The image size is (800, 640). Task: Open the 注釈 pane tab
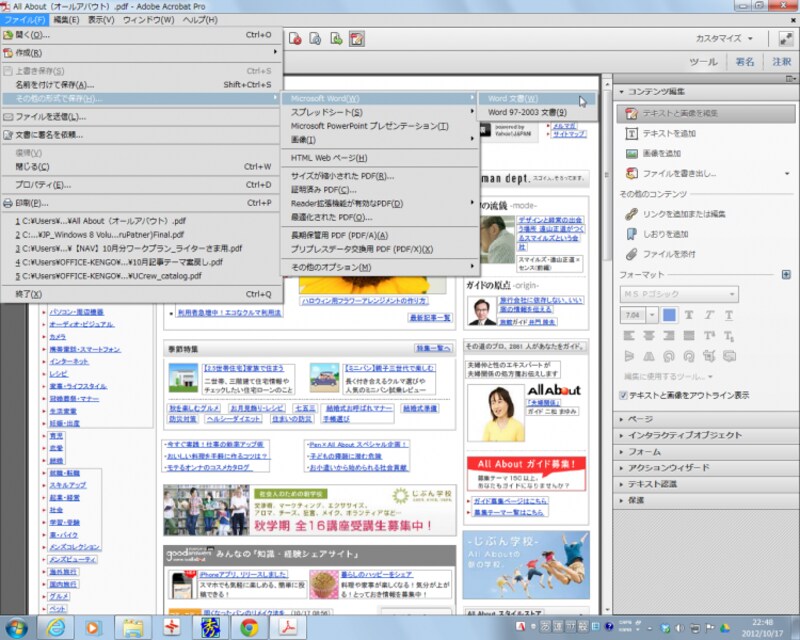pyautogui.click(x=781, y=62)
